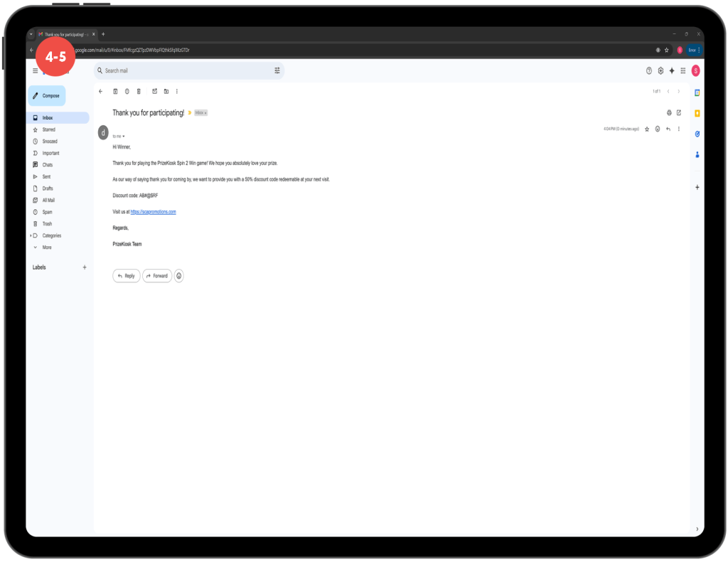Print the email conversation

tap(669, 112)
